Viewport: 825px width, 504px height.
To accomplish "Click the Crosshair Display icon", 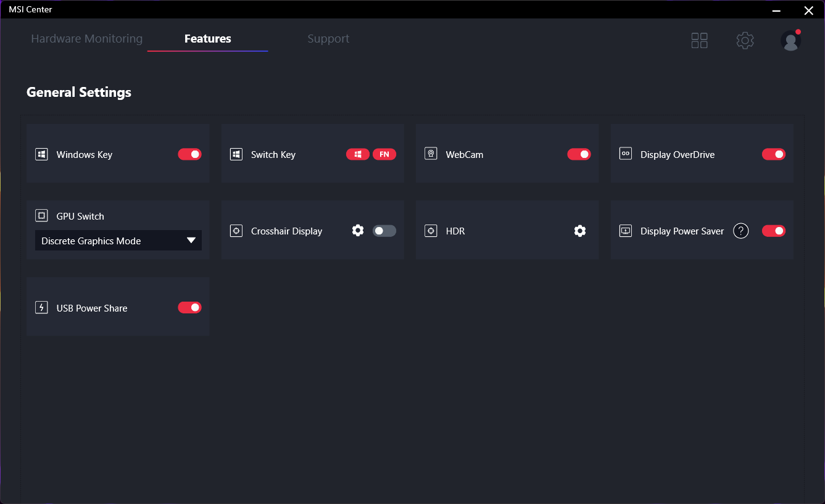I will pyautogui.click(x=236, y=231).
